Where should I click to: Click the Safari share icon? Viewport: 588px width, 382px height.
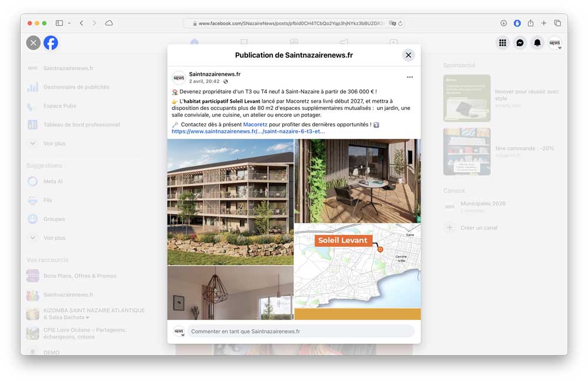pyautogui.click(x=530, y=23)
